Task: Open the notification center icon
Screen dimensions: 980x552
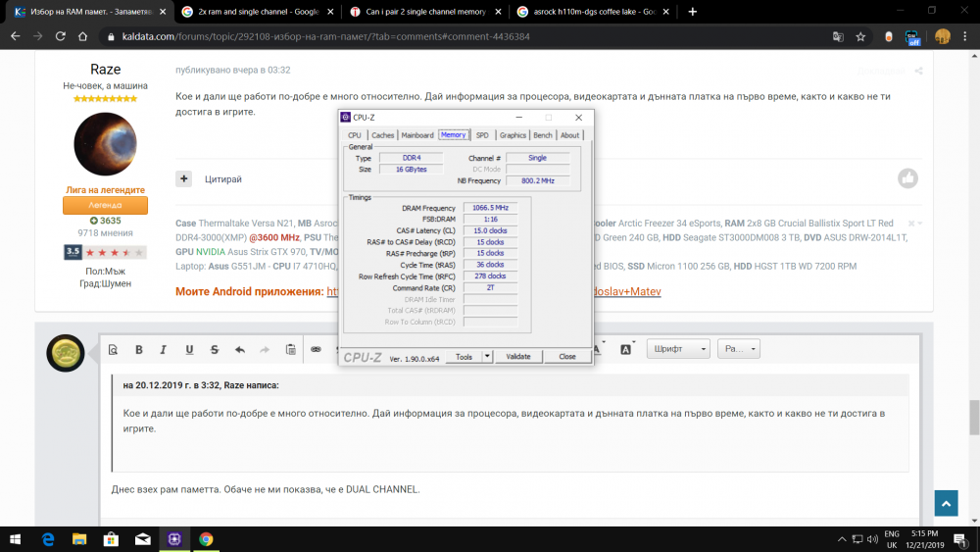Action: click(959, 539)
